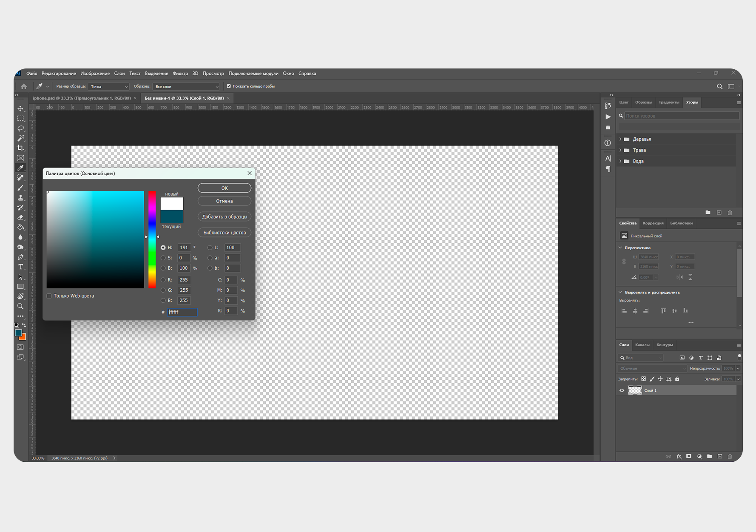Create a new layer
This screenshot has width=756, height=532.
(x=720, y=456)
